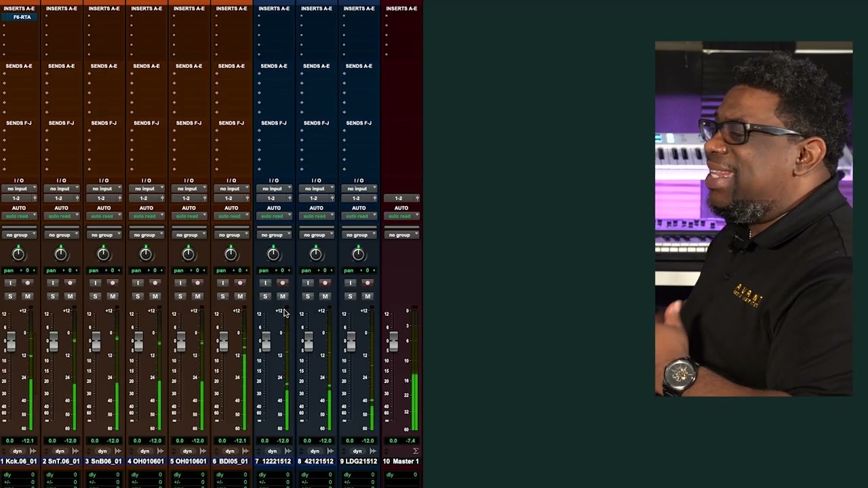Open 'auto read' automation menu on SnB06_01
This screenshot has width=868, height=488.
[x=104, y=216]
